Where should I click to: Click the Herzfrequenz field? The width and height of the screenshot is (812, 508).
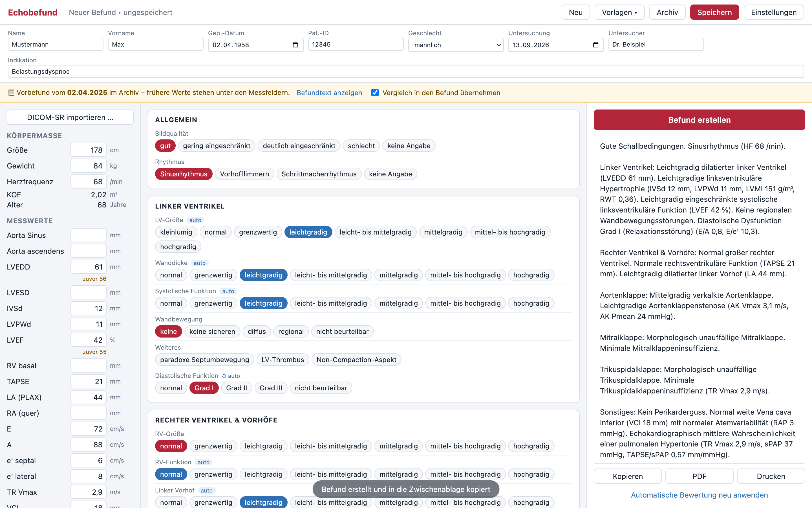pyautogui.click(x=89, y=182)
